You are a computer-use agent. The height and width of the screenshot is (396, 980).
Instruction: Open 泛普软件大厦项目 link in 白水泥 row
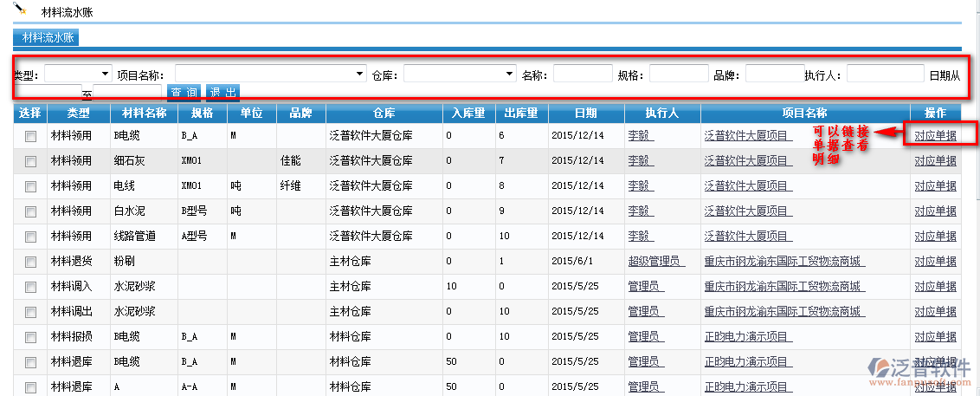[747, 211]
